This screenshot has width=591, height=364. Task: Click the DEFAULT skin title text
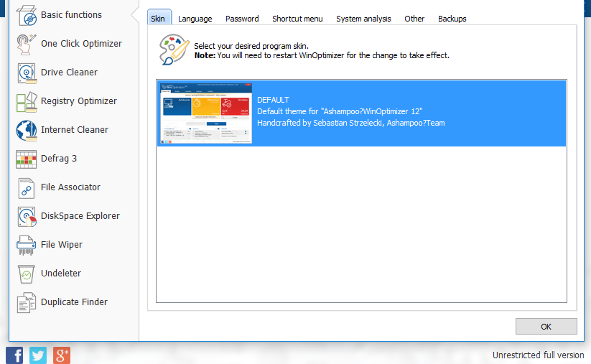click(274, 100)
